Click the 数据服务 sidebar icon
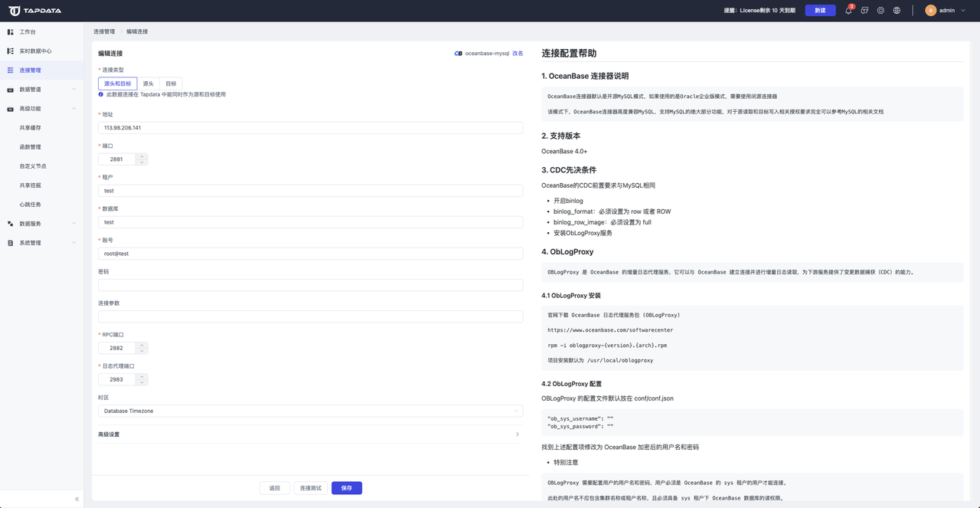 click(x=10, y=224)
